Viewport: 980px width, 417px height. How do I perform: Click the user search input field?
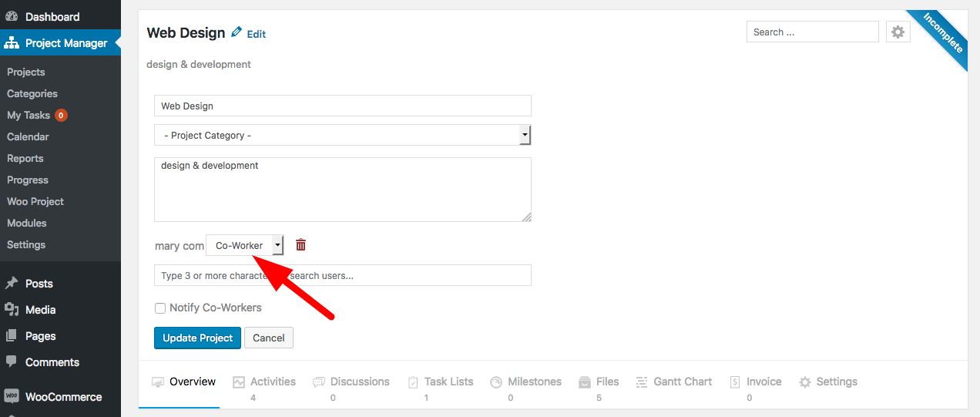343,275
